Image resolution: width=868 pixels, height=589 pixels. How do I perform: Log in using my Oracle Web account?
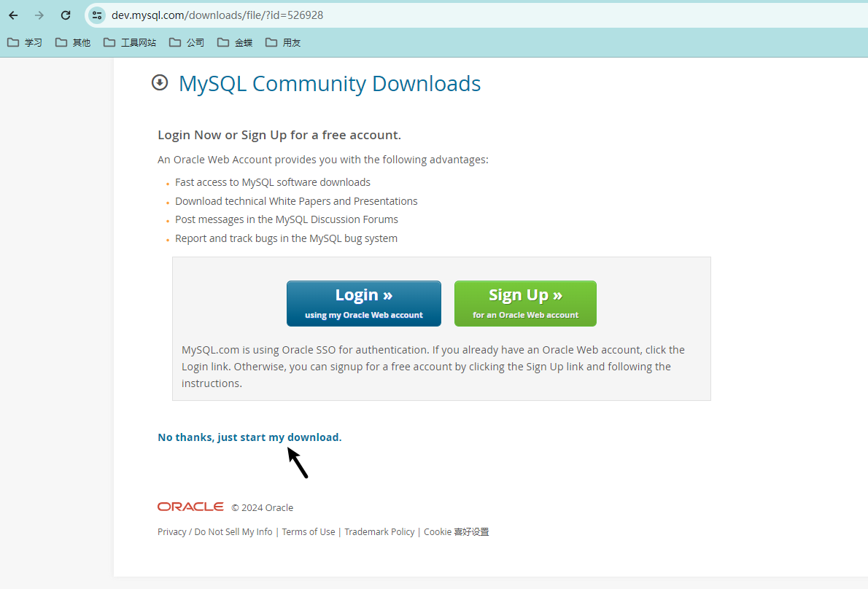(x=364, y=304)
